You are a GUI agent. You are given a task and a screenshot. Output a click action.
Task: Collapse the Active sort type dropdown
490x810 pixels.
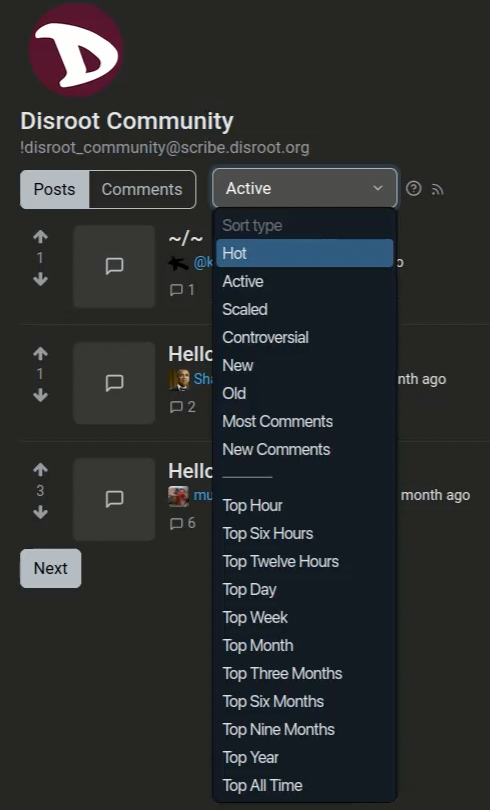click(305, 188)
